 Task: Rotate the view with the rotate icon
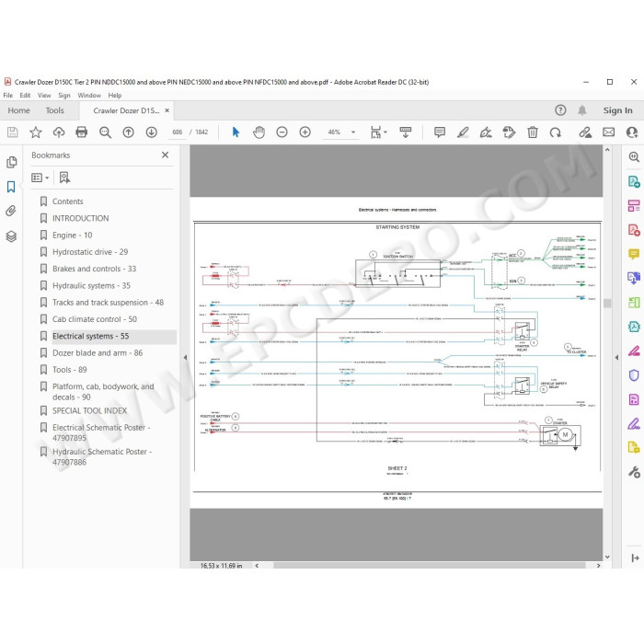(x=556, y=132)
